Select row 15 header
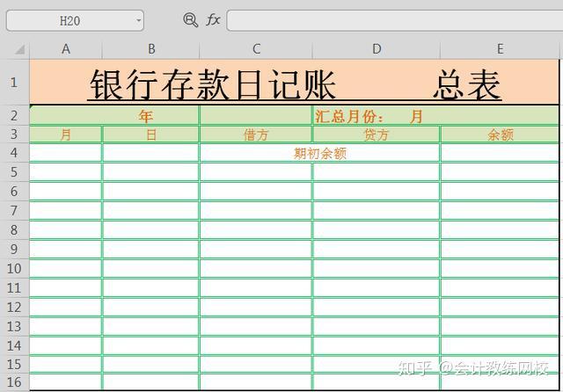Viewport: 563px width, 392px height. (x=14, y=365)
